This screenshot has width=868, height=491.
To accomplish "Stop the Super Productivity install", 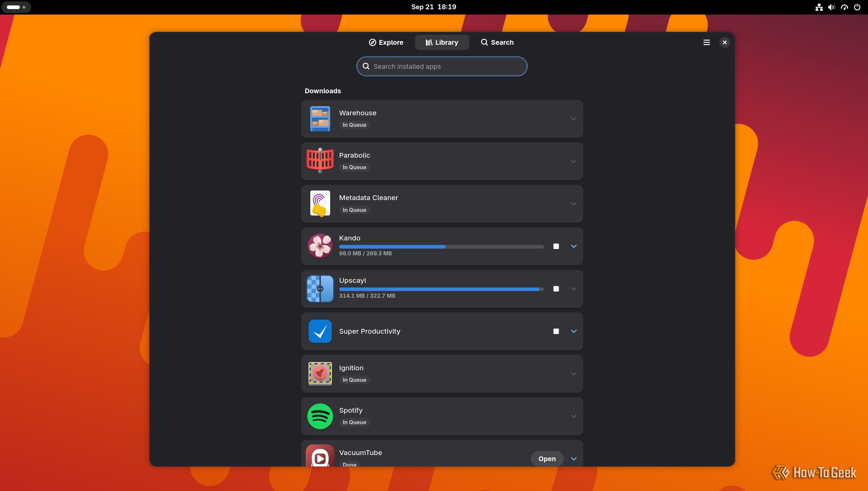I will pos(556,331).
